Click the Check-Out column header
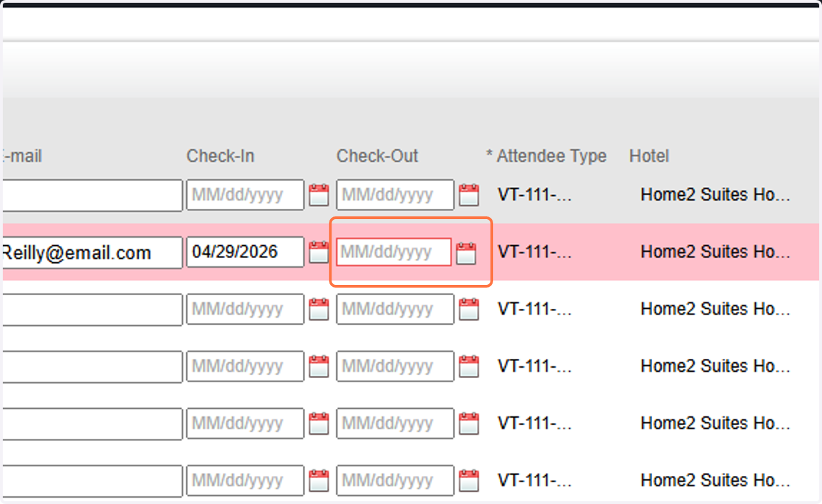822x504 pixels. pyautogui.click(x=377, y=156)
